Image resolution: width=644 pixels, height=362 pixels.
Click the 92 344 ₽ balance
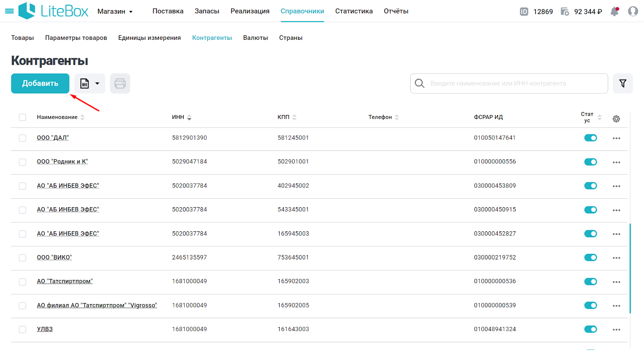click(x=588, y=12)
